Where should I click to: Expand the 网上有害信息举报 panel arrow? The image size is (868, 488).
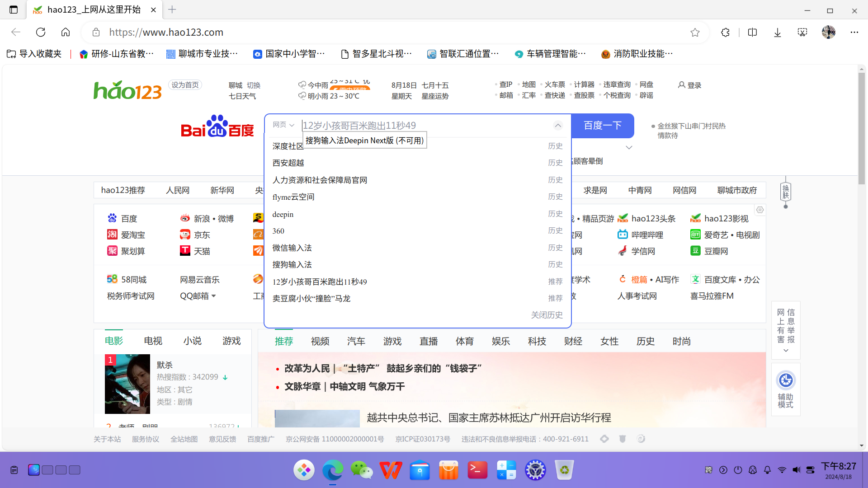pos(786,351)
